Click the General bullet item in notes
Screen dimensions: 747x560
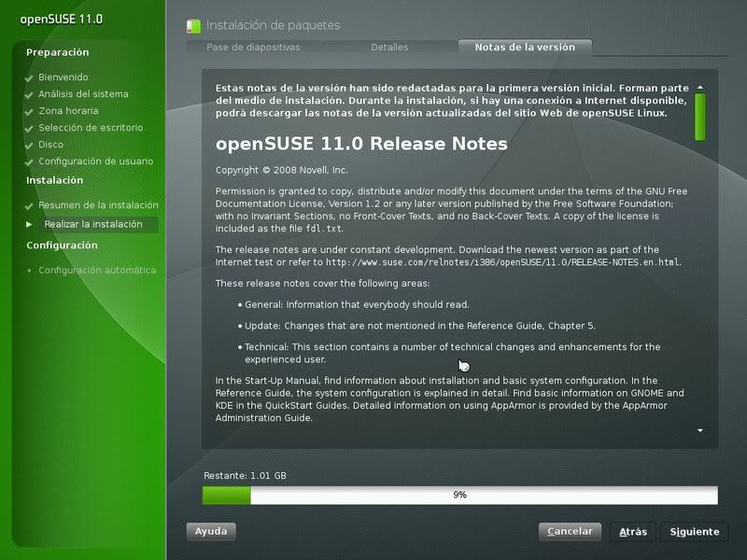pos(357,305)
